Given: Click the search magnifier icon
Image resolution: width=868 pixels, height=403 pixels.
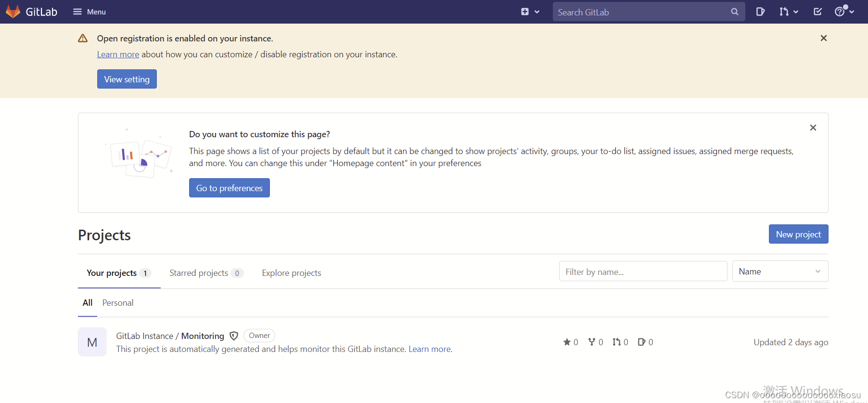Looking at the screenshot, I should point(734,12).
